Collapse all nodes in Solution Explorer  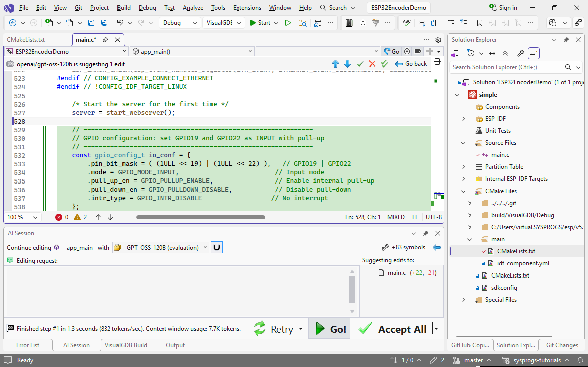(x=505, y=53)
